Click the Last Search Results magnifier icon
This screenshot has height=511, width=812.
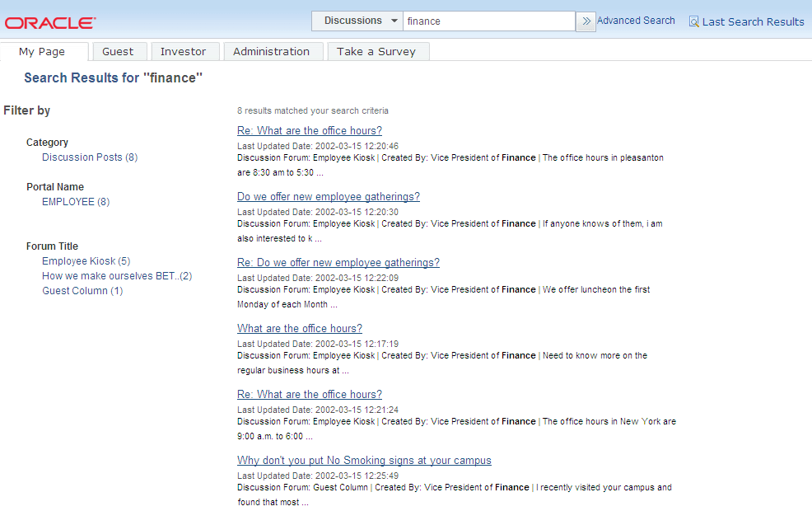click(693, 21)
